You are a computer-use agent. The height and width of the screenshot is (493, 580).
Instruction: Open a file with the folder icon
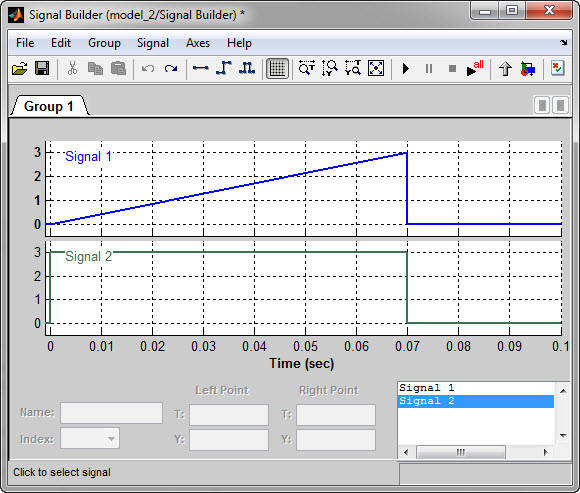19,68
